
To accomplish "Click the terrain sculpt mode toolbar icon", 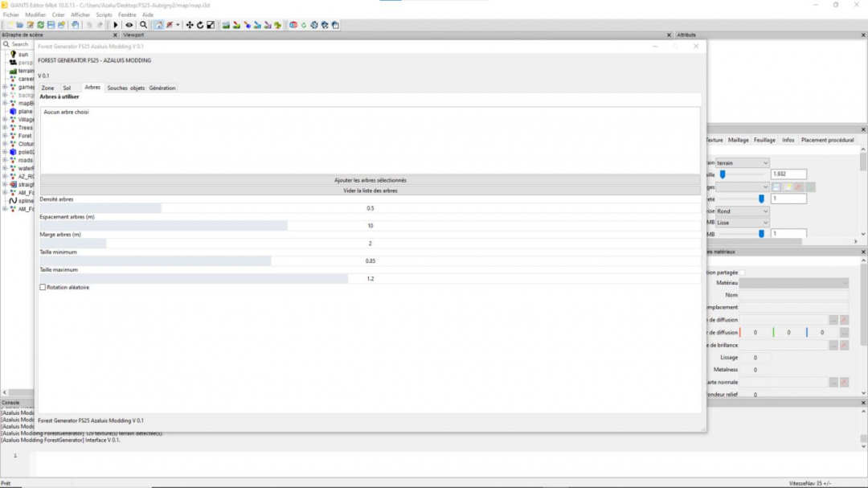I will [x=226, y=25].
